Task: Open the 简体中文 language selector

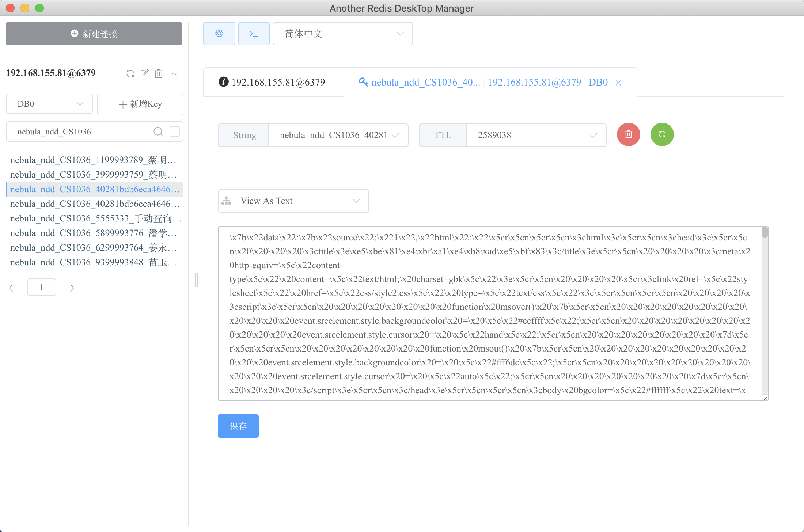Action: pos(342,33)
